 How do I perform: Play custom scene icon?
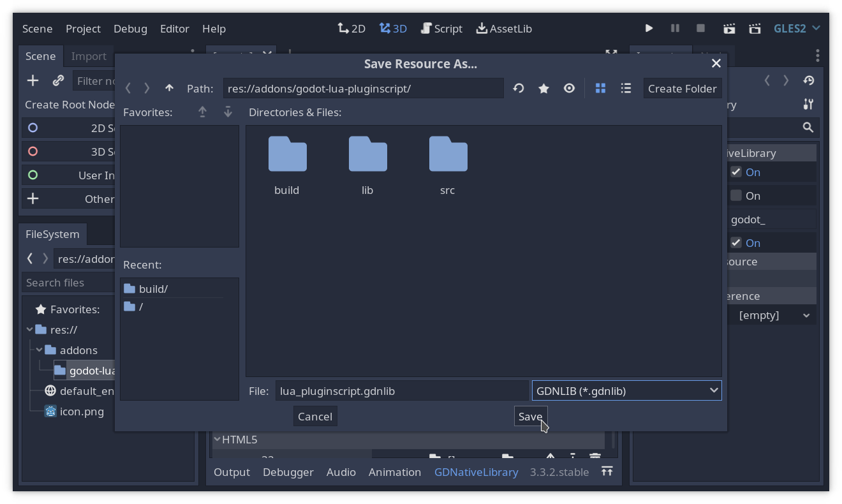[x=755, y=29]
